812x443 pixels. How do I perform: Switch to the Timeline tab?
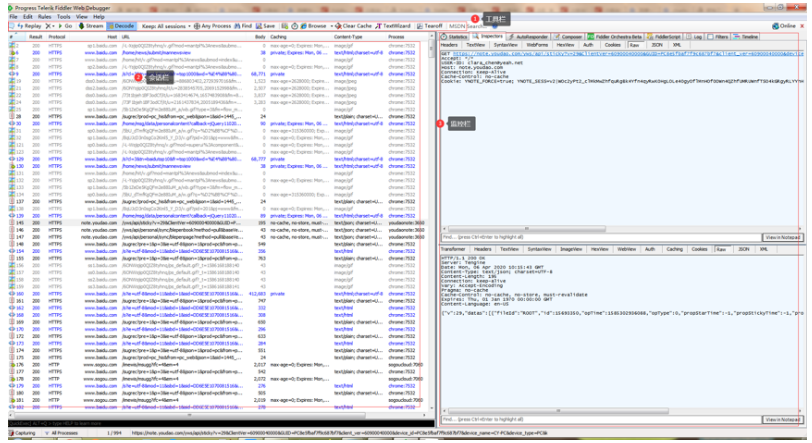tap(746, 37)
